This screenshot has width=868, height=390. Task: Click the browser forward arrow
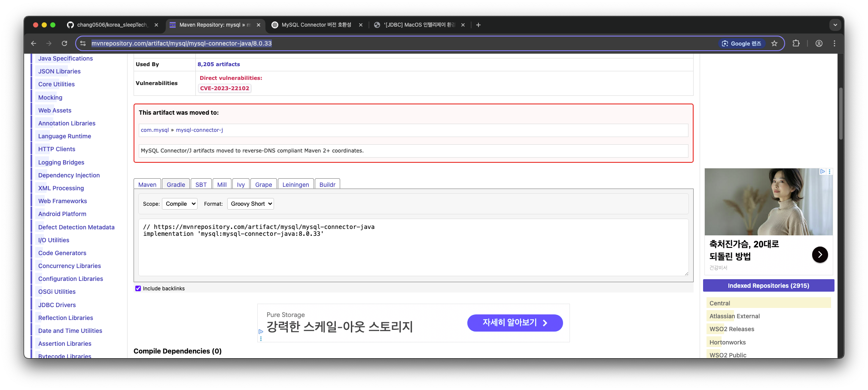tap(49, 43)
